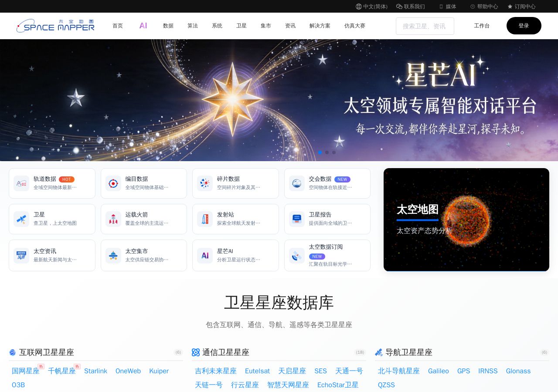The width and height of the screenshot is (558, 392).
Task: Open the QZSS constellation link
Action: [386, 385]
